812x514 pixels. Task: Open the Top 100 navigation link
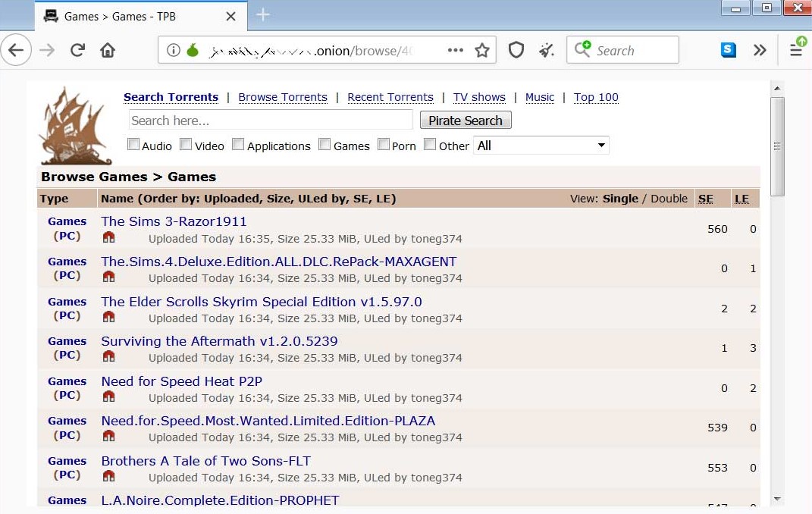(596, 97)
